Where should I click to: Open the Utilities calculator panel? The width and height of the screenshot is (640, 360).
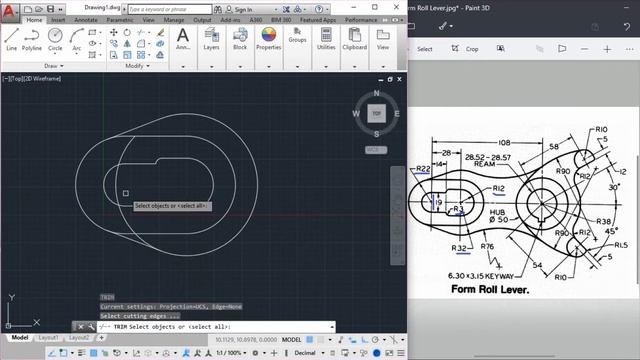[x=326, y=39]
